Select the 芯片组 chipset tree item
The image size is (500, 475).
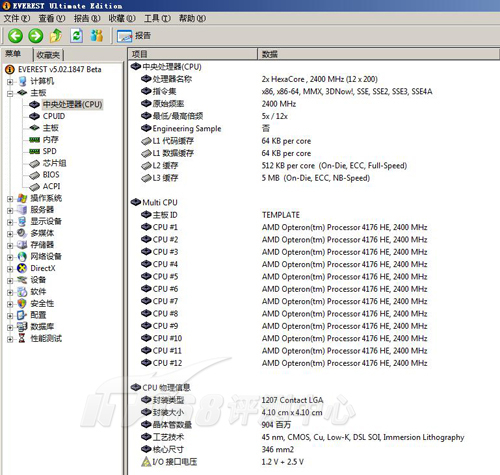pos(55,163)
